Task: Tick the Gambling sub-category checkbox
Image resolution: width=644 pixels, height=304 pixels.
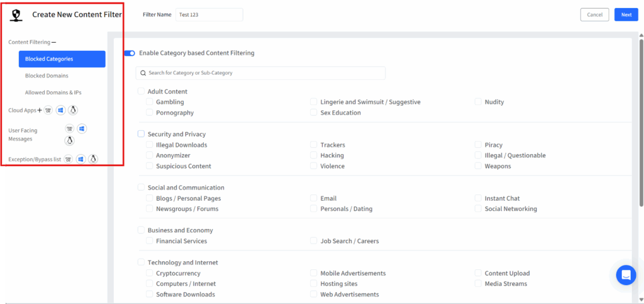Action: click(x=150, y=102)
